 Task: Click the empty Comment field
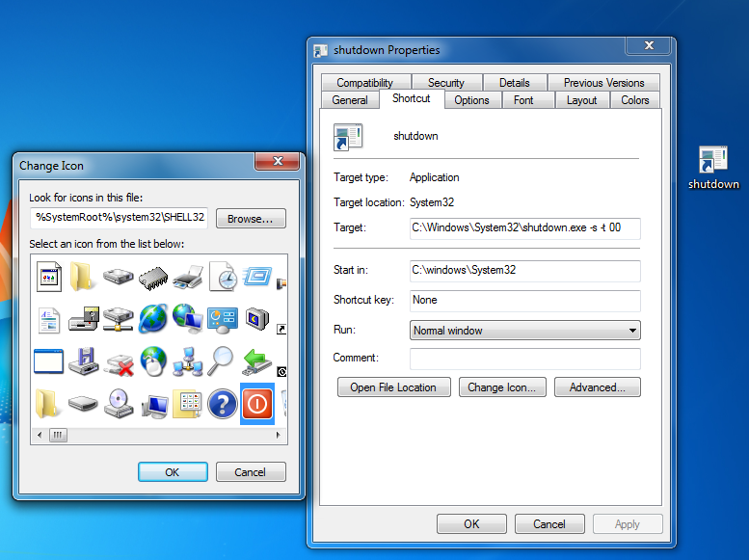(x=525, y=359)
